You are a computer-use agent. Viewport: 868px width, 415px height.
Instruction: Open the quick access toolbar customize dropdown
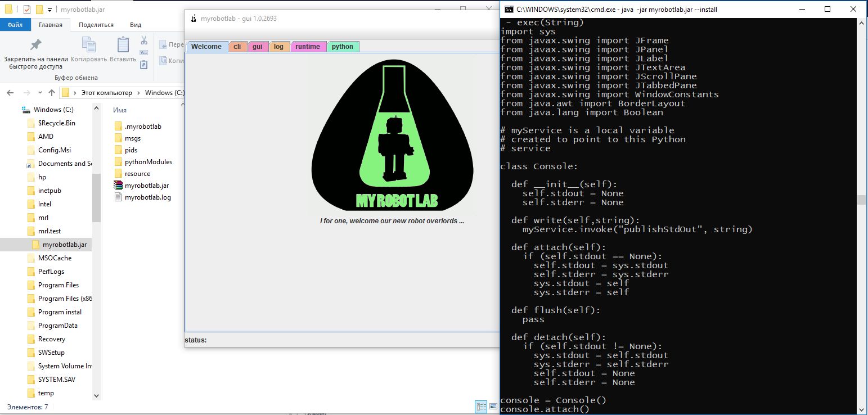pos(50,10)
